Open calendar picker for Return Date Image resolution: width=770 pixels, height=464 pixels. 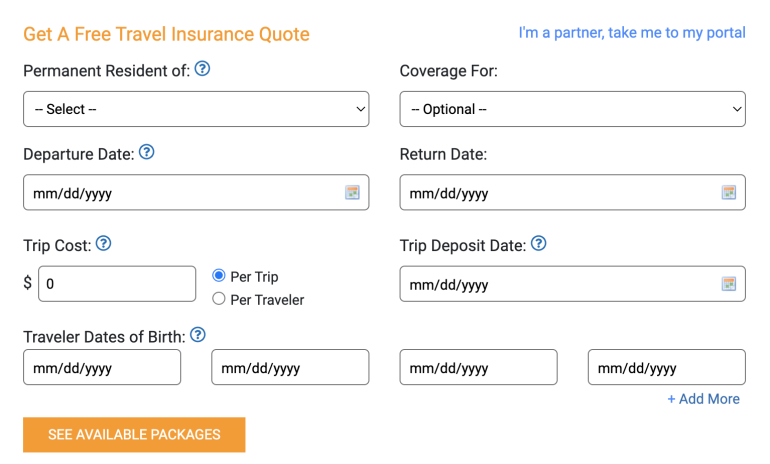(x=729, y=193)
